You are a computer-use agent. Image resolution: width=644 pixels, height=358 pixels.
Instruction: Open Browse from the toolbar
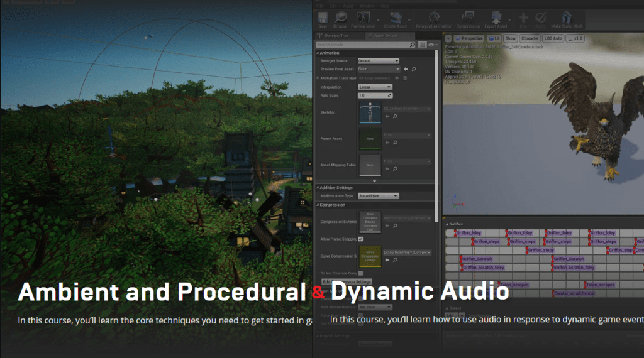coord(340,19)
